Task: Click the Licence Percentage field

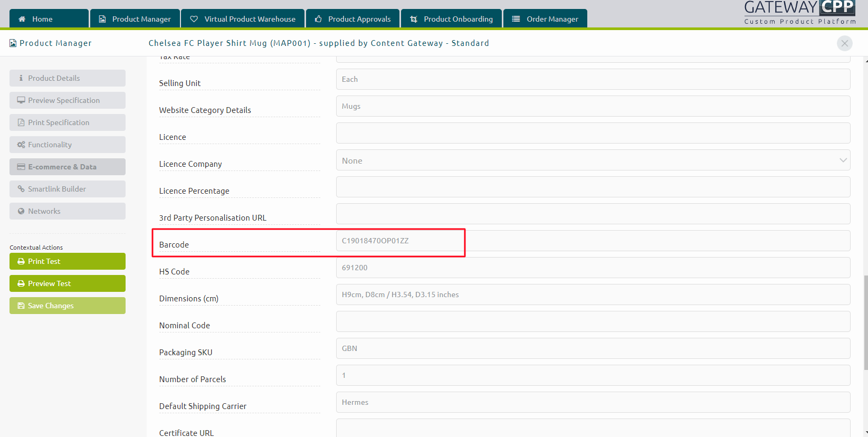Action: (593, 187)
